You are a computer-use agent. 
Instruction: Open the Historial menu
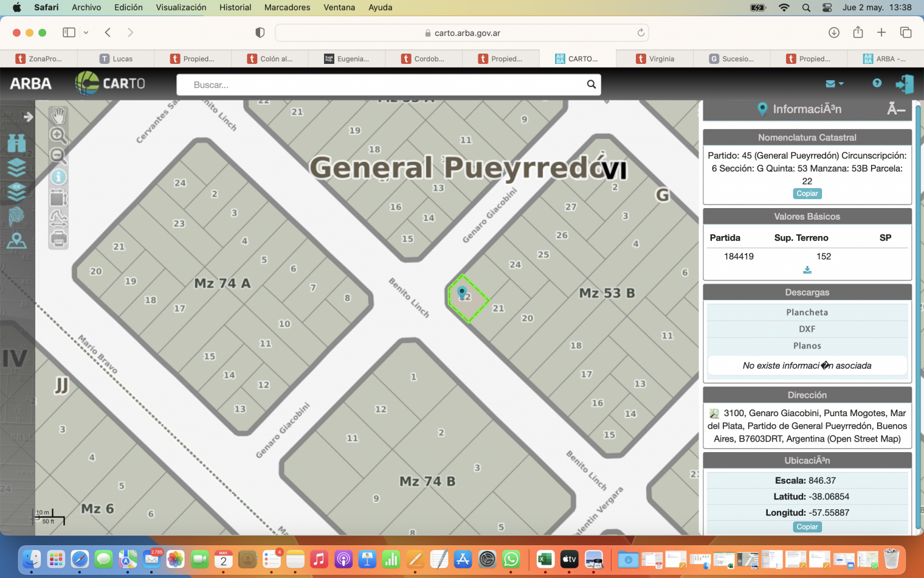click(x=235, y=7)
